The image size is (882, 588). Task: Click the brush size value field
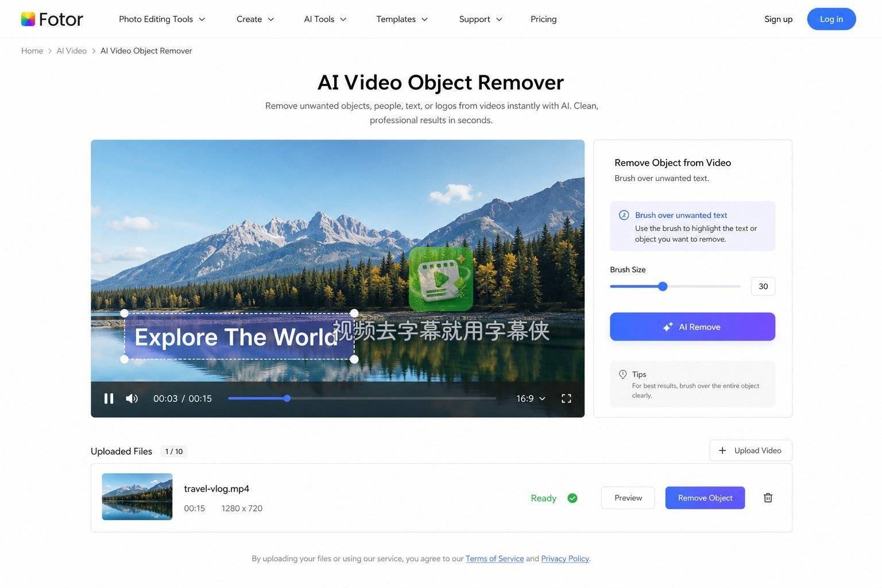pyautogui.click(x=763, y=287)
